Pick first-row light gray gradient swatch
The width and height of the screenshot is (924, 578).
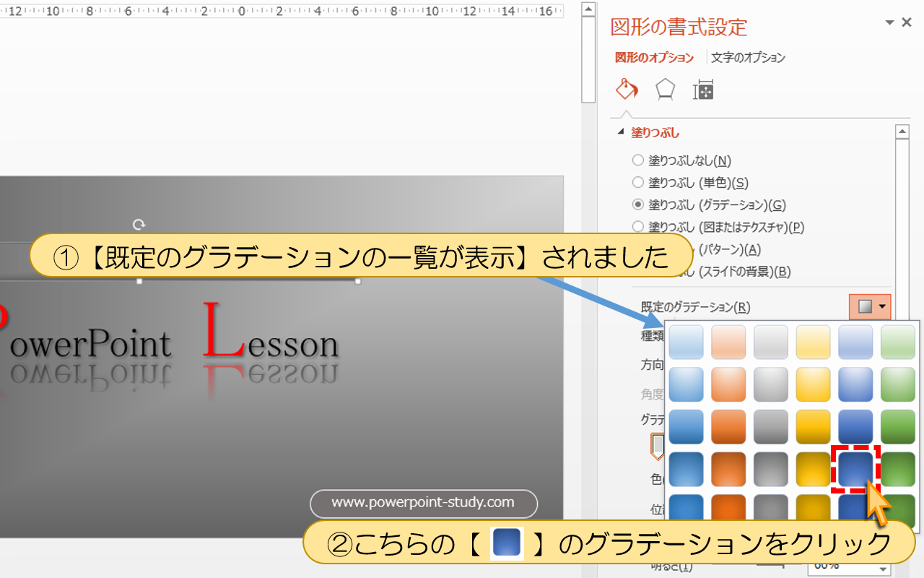(771, 342)
